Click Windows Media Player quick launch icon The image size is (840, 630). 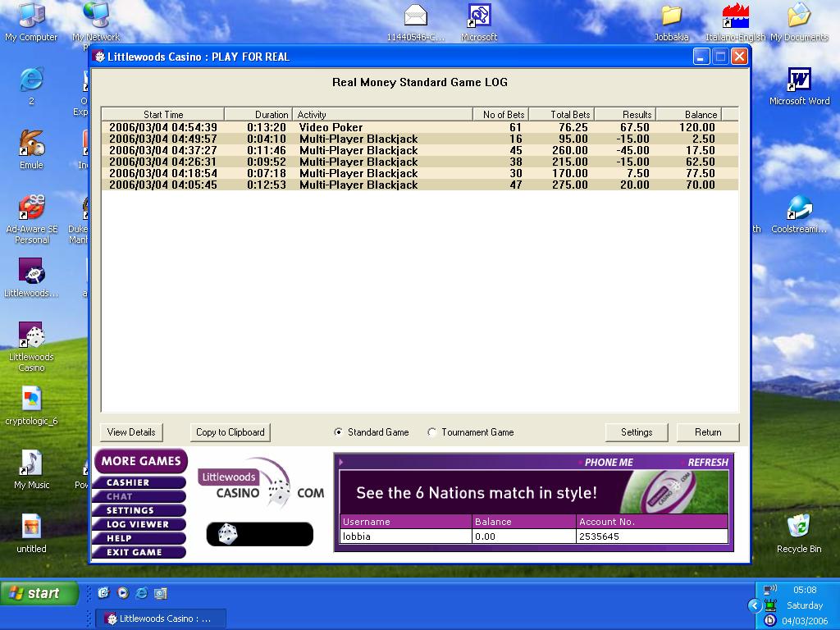(123, 592)
